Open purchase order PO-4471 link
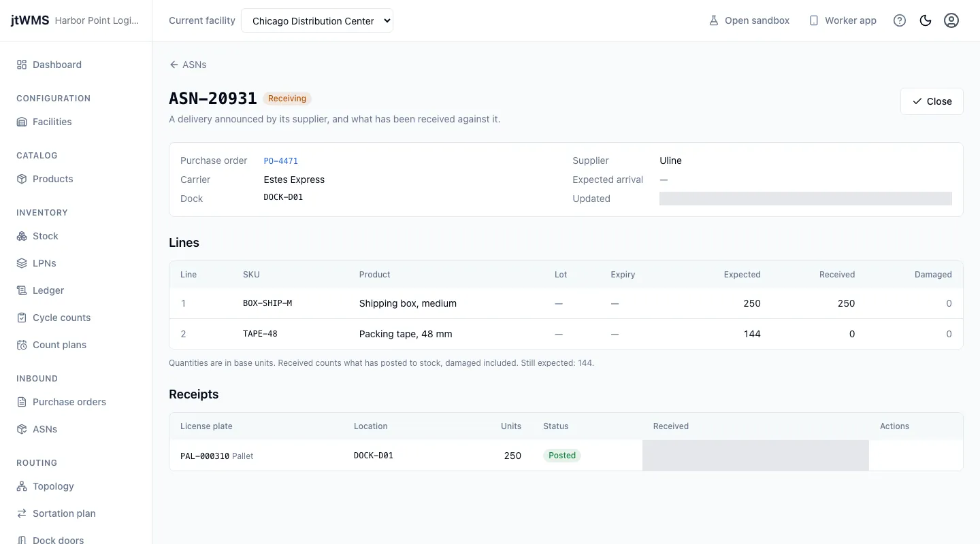Image resolution: width=980 pixels, height=544 pixels. pos(280,161)
